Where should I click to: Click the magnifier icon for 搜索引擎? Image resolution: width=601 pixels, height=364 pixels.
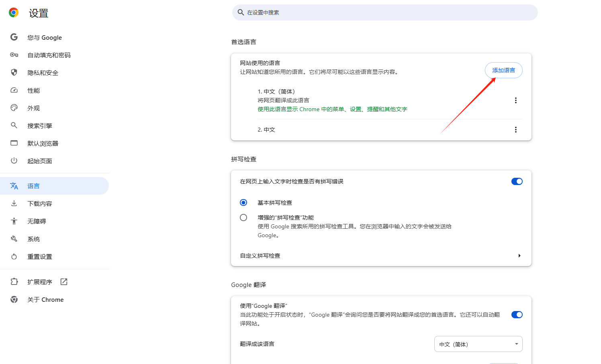[x=14, y=125]
